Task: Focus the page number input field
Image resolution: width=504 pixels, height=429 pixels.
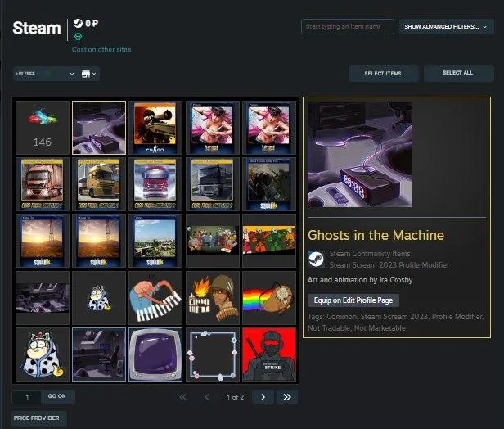Action: (x=27, y=397)
